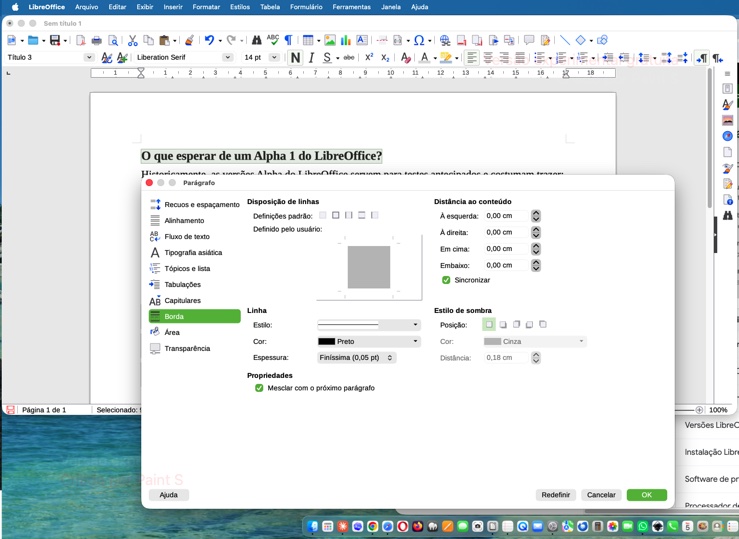The height and width of the screenshot is (539, 739).
Task: Clear direct formatting icon
Action: coord(405,57)
